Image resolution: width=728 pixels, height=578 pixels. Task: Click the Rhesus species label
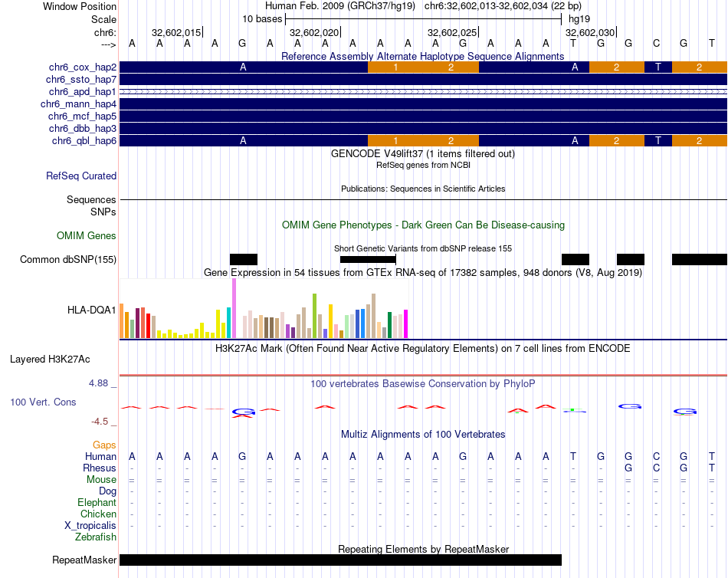pyautogui.click(x=100, y=468)
